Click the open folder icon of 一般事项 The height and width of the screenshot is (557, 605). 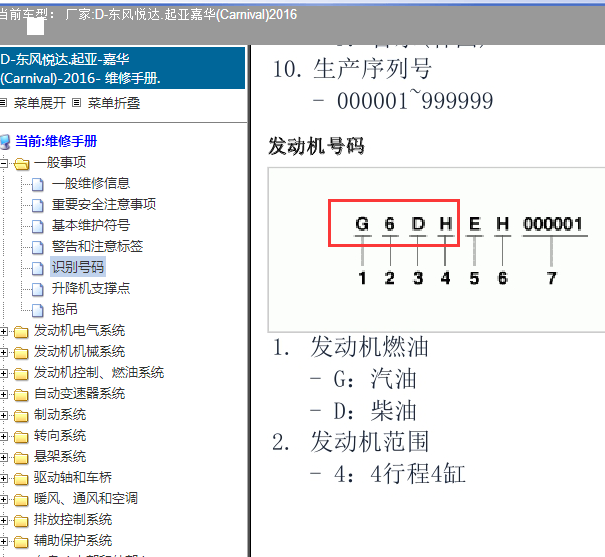pos(21,164)
